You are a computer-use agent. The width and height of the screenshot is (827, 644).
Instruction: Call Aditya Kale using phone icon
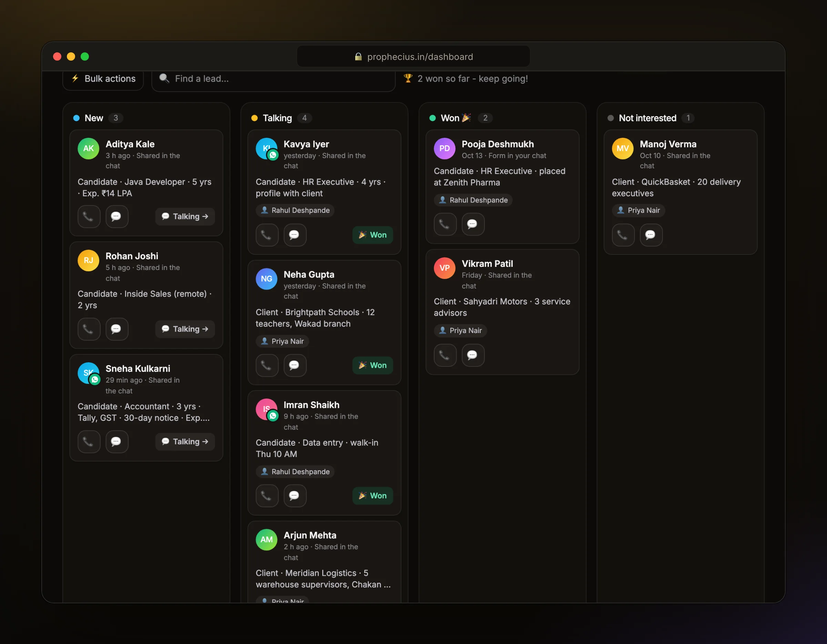89,216
